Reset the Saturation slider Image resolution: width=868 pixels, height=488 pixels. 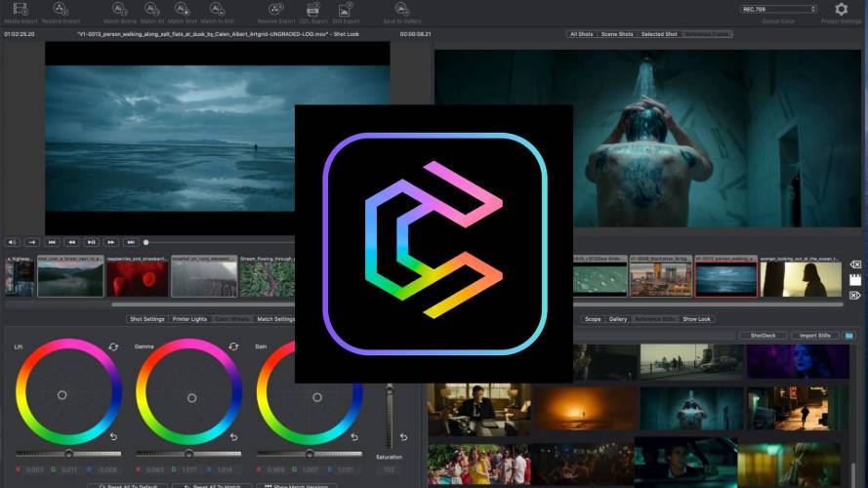[x=403, y=436]
